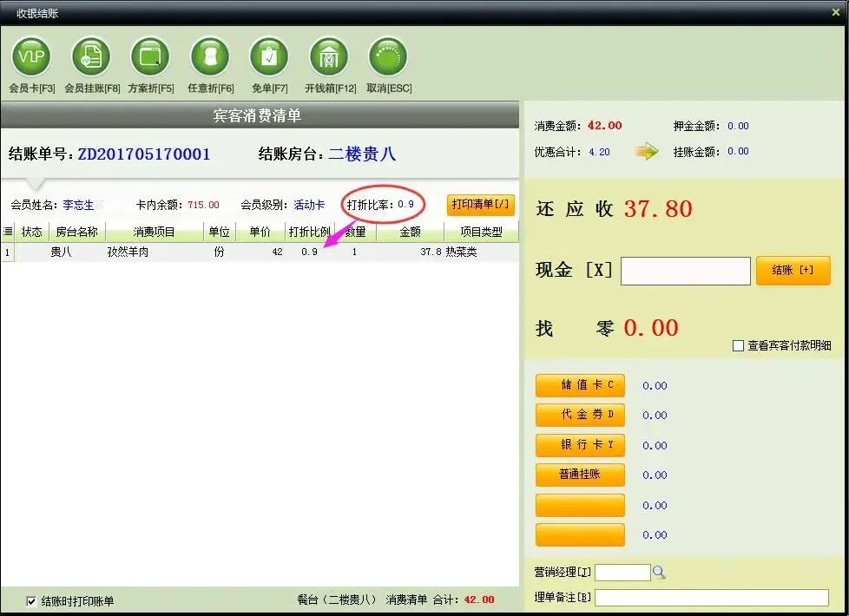Viewport: 849px width, 616px height.
Task: Click the 项目类型 column header
Action: point(481,232)
